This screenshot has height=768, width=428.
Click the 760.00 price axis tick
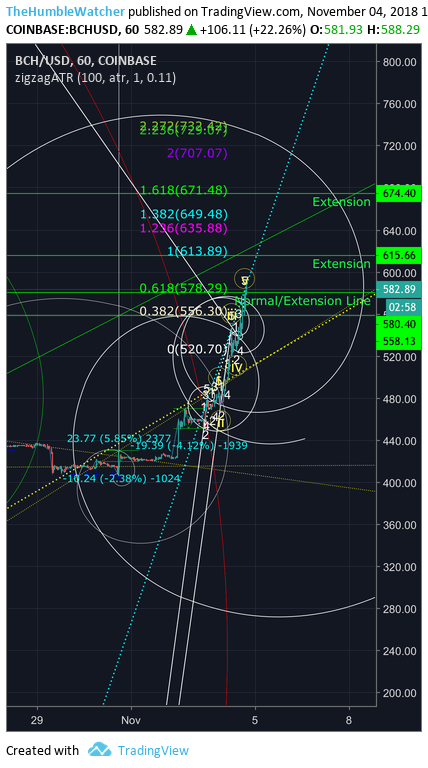[x=401, y=104]
